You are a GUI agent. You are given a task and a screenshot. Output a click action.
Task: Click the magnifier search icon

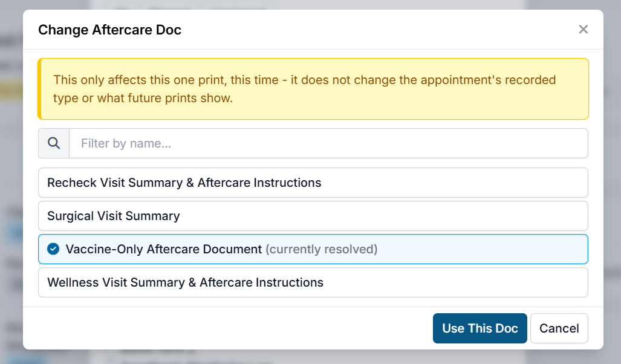54,143
